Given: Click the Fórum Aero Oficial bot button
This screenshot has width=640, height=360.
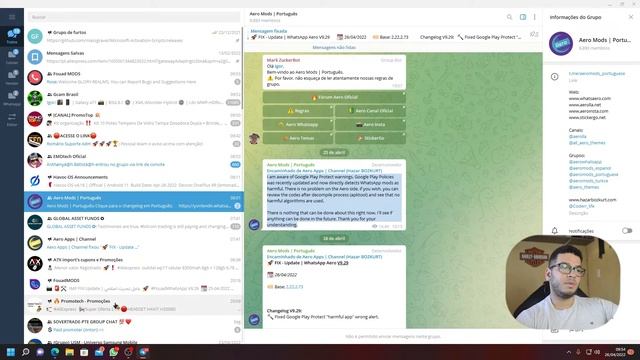Looking at the screenshot, I should coord(334,97).
